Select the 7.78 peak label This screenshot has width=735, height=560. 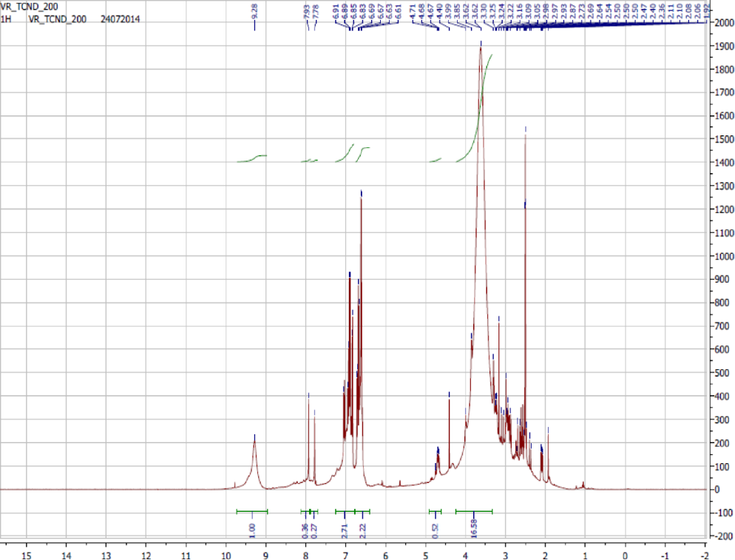point(316,12)
